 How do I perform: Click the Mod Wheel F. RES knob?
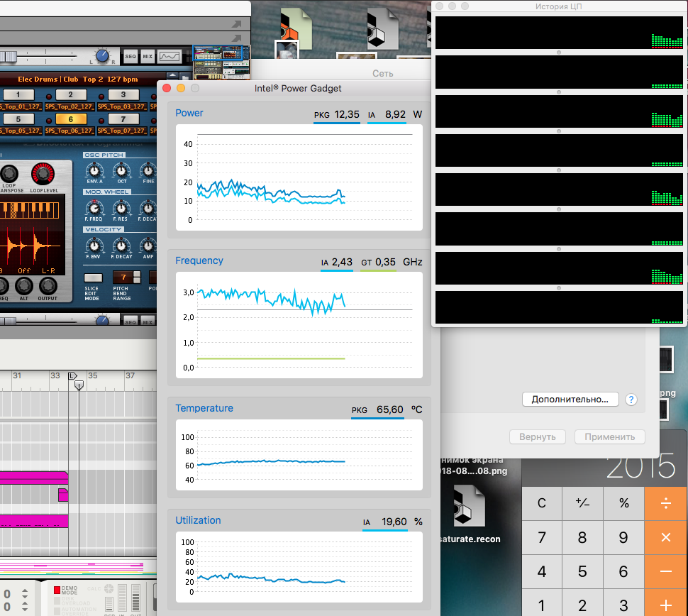point(121,208)
